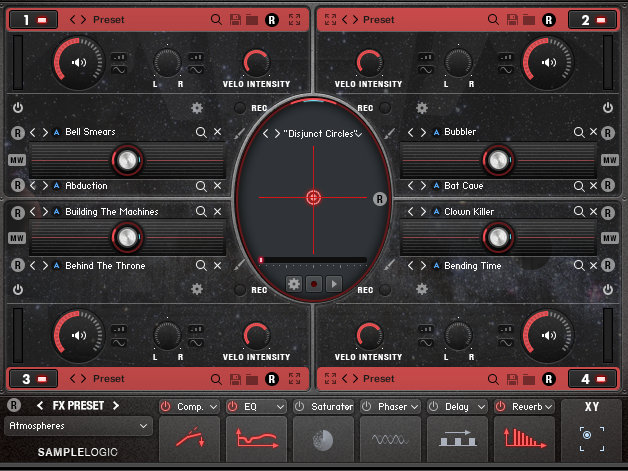Toggle power for core 2
This screenshot has width=628, height=471.
point(608,108)
